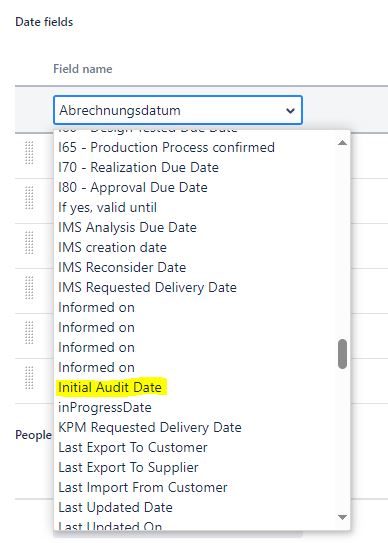Click the 'Field name' column header

tap(83, 69)
